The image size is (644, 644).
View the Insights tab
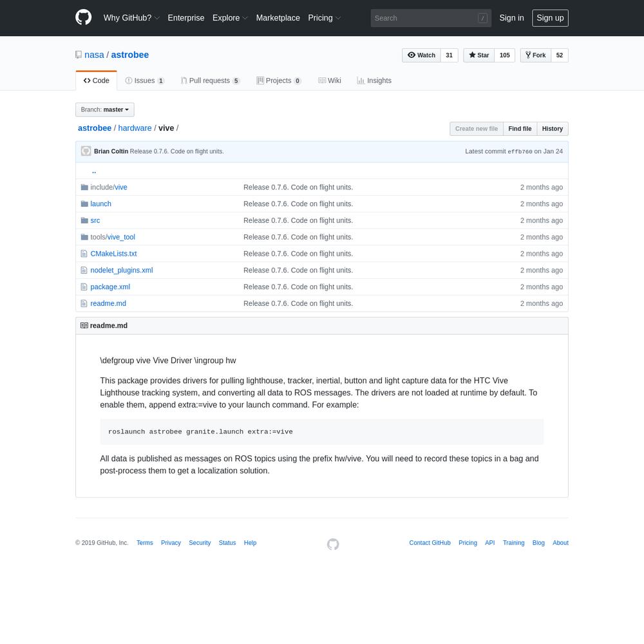(374, 80)
